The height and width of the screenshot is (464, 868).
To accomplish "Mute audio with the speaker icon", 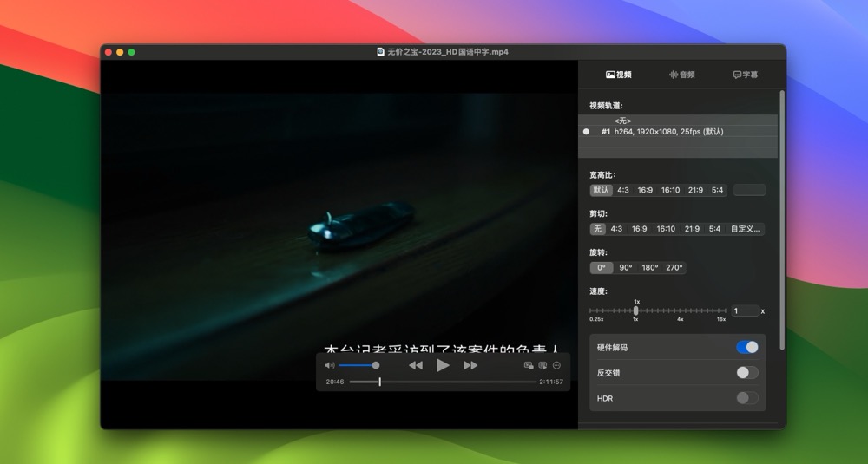I will (x=329, y=365).
